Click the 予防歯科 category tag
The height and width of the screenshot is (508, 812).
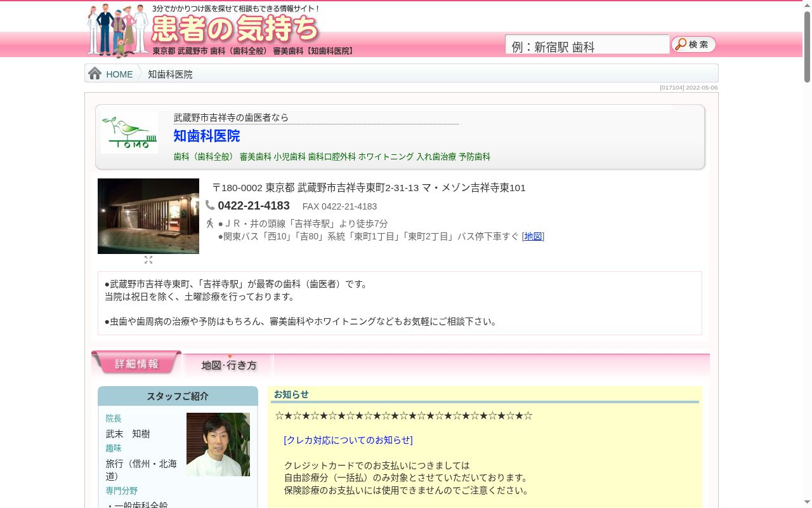click(x=475, y=156)
